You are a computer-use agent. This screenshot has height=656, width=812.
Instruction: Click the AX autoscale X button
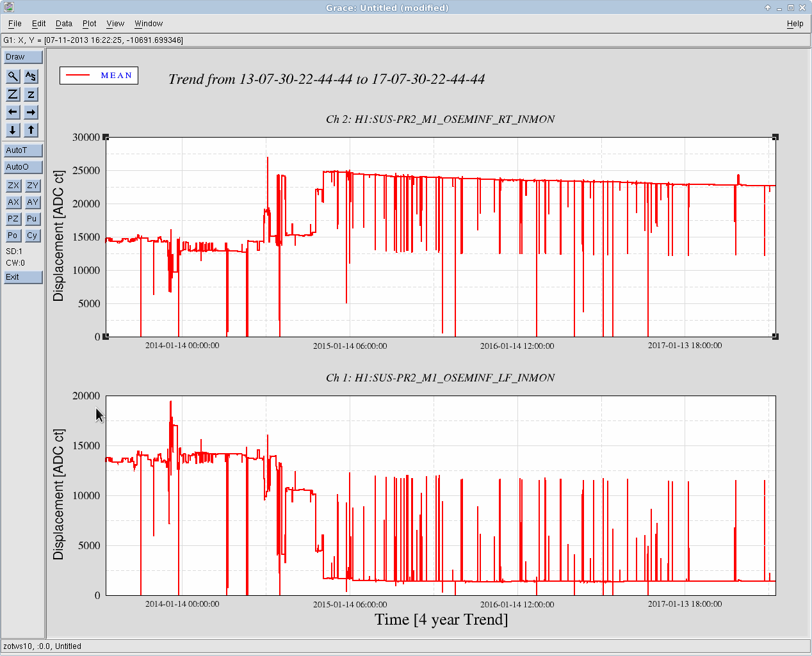coord(13,202)
